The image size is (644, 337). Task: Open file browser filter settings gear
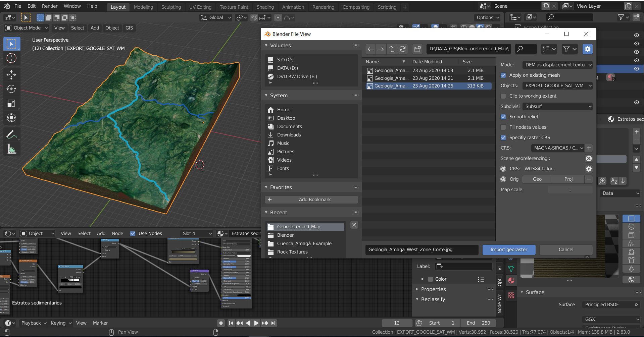point(587,49)
